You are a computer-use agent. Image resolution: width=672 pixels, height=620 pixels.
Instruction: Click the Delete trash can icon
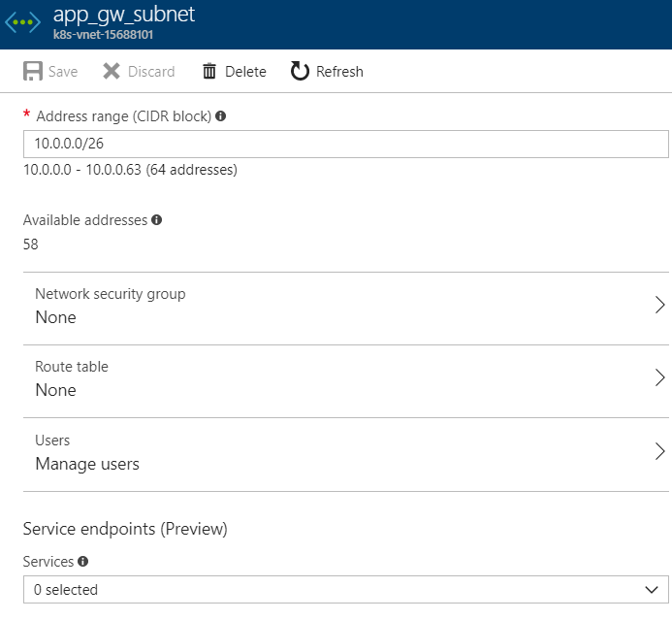point(209,71)
